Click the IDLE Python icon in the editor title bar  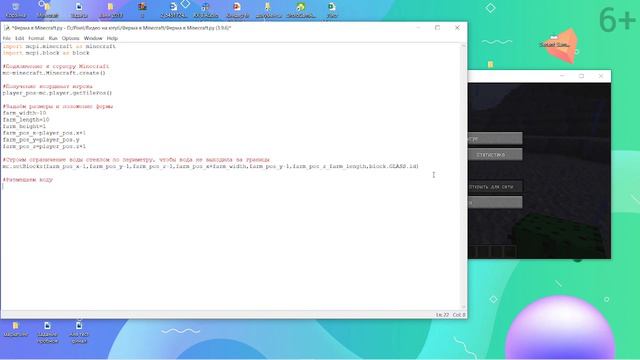pos(7,28)
